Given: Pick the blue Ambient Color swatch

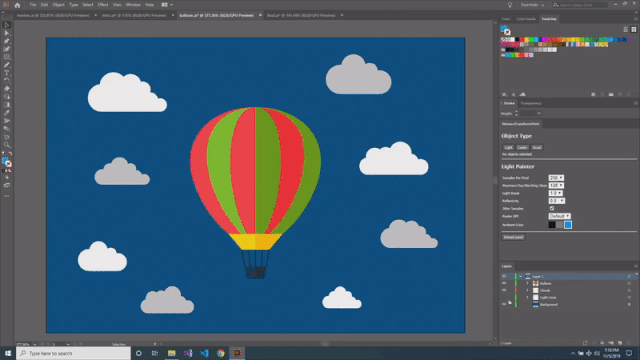Looking at the screenshot, I should click(568, 224).
